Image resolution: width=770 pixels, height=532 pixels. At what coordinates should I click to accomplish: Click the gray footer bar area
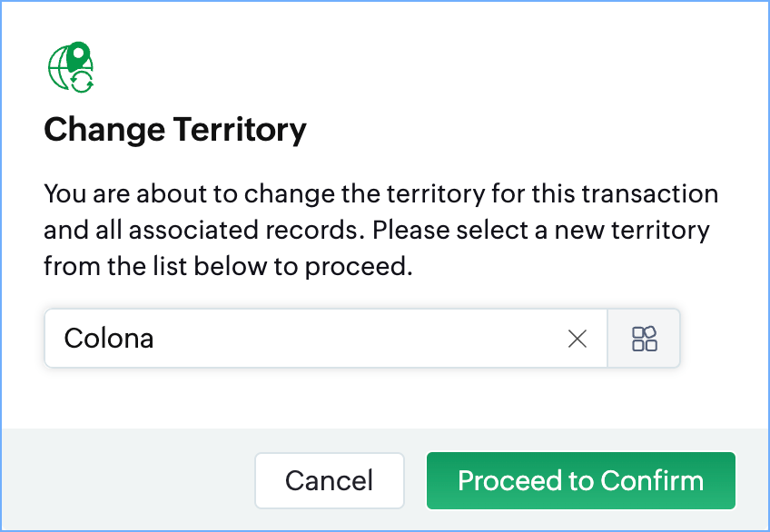127,480
